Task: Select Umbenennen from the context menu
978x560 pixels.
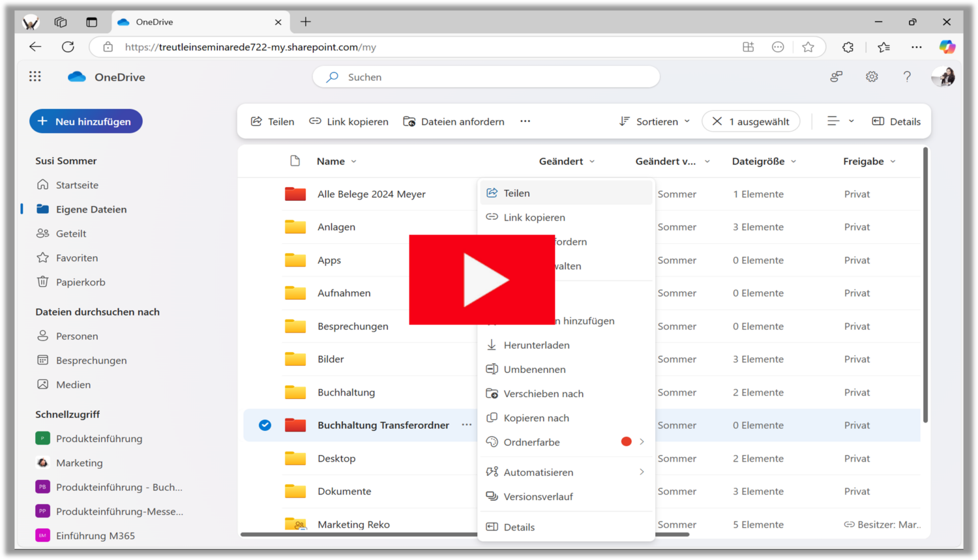Action: coord(534,369)
